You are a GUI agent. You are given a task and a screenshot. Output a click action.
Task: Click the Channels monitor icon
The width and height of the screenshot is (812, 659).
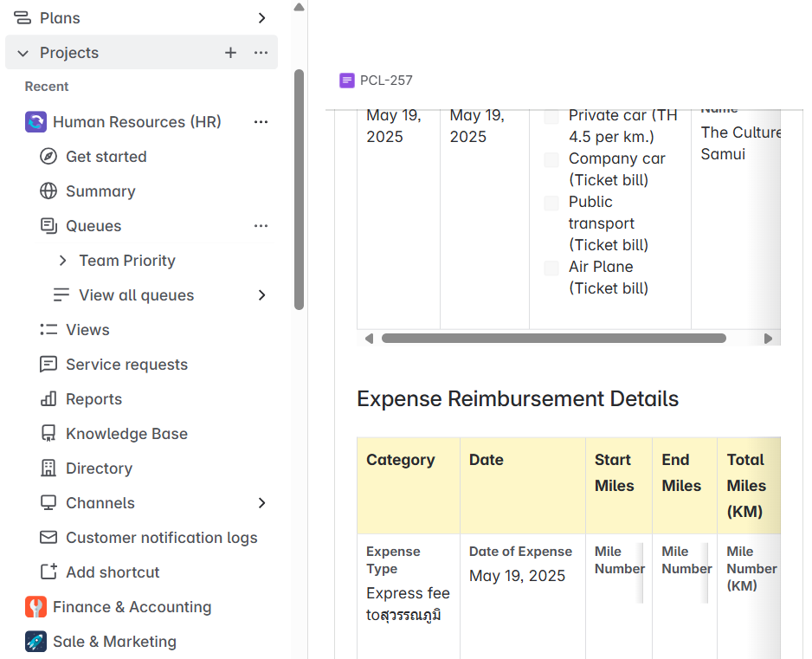pyautogui.click(x=48, y=502)
